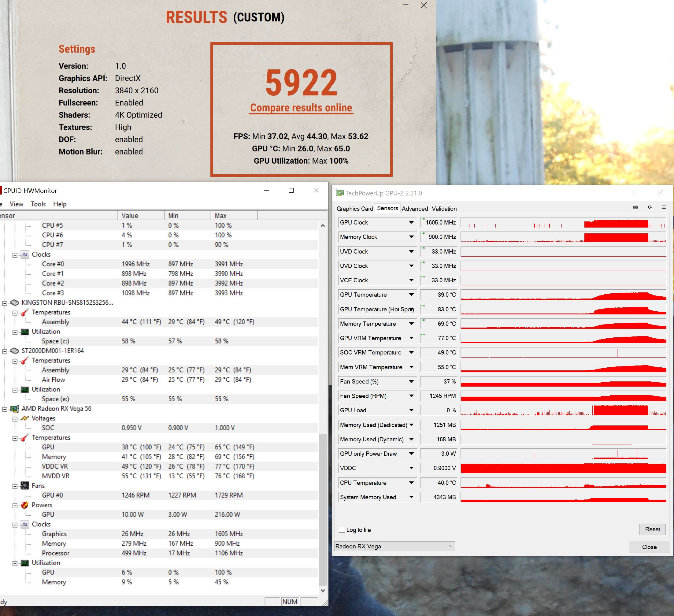This screenshot has width=674, height=616.
Task: Open the Radeon RX Vega device combo box
Action: point(394,546)
